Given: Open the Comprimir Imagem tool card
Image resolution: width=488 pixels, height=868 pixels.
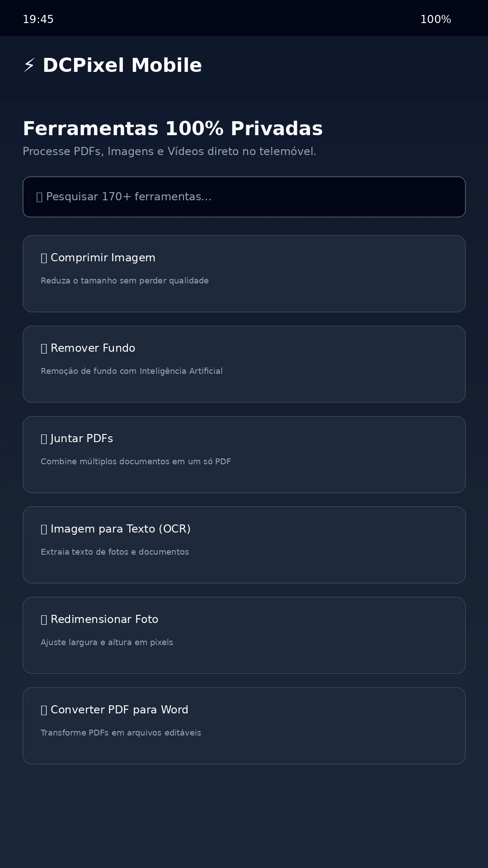Looking at the screenshot, I should click(244, 274).
